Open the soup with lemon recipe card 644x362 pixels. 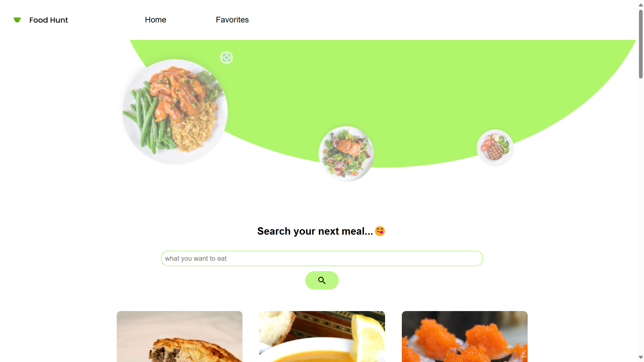click(322, 337)
